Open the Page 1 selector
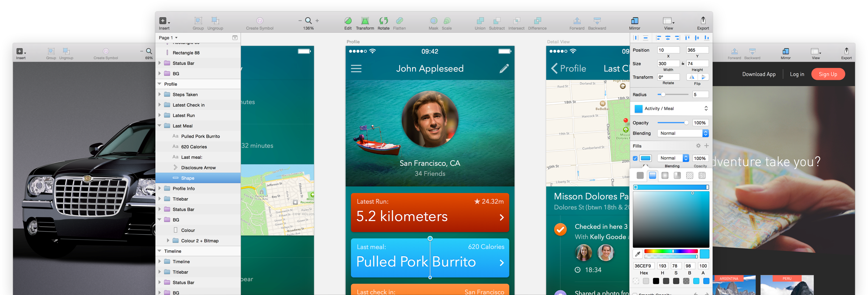868x295 pixels. (x=167, y=37)
